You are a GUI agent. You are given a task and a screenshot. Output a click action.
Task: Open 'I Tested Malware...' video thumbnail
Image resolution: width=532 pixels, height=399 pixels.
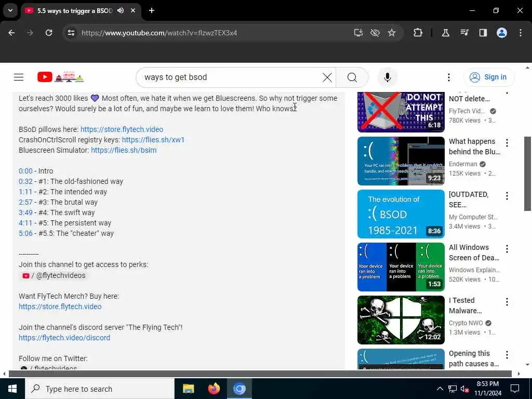pyautogui.click(x=401, y=320)
